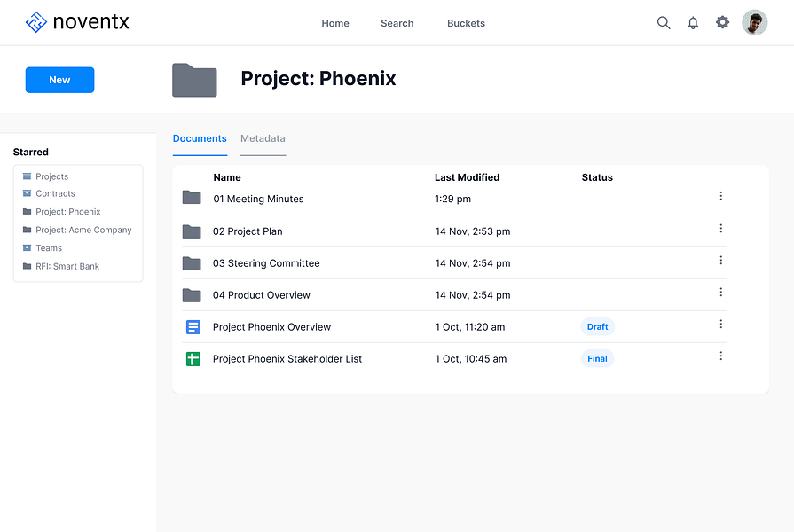This screenshot has height=532, width=794.
Task: Click the Draft status badge
Action: point(598,327)
